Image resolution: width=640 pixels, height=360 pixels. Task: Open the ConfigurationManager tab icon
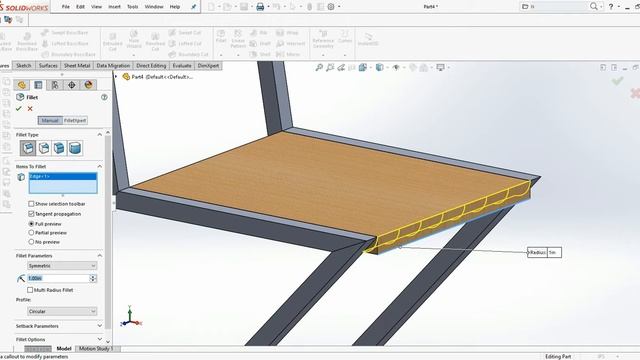[55, 85]
